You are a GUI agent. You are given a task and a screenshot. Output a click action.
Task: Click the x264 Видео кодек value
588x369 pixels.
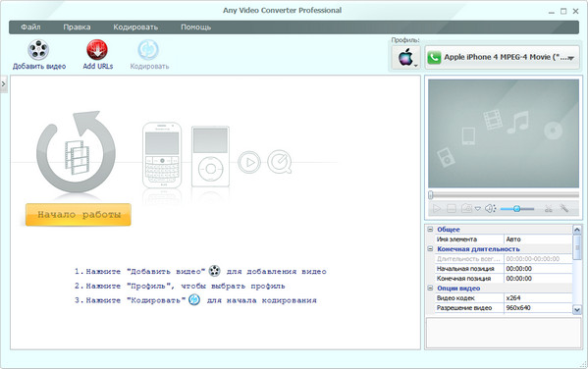pos(538,297)
